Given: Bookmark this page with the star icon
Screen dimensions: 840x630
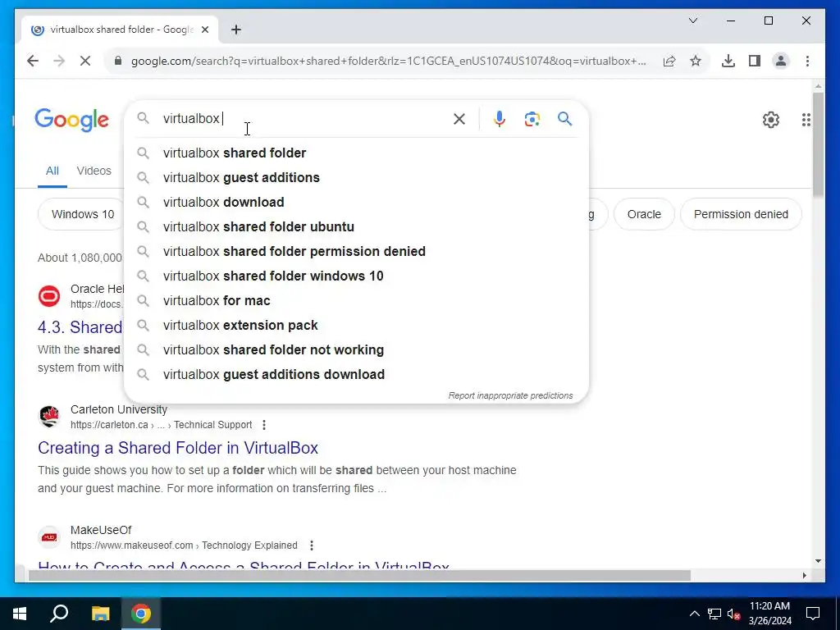Looking at the screenshot, I should tap(696, 61).
